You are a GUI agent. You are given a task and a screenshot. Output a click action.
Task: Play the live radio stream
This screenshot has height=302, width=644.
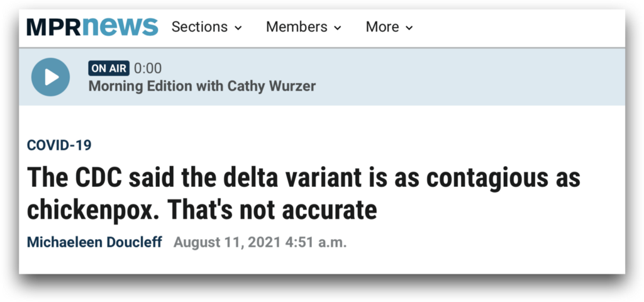(x=50, y=77)
